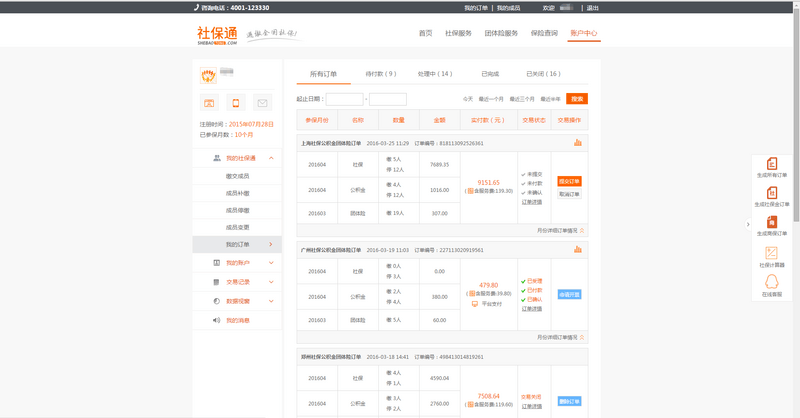Expand the 数据视窗 menu section
Viewport: 800px width, 418px height.
click(x=271, y=301)
